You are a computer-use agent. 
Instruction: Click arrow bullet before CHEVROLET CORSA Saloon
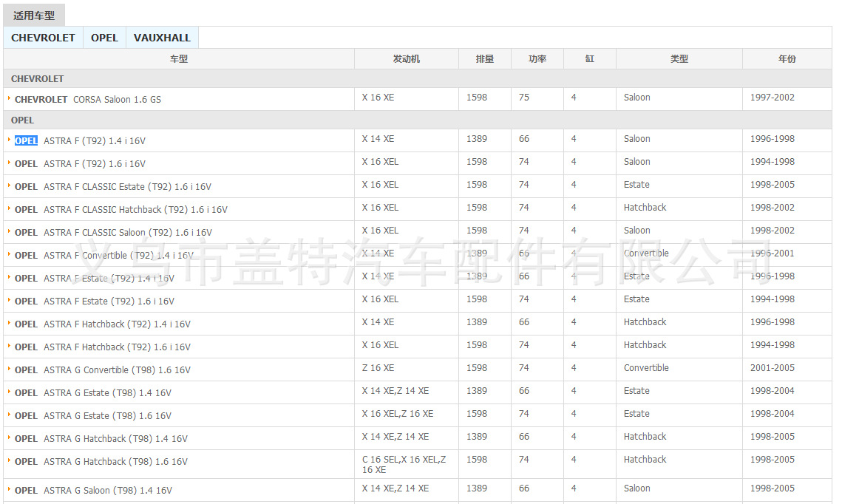9,98
